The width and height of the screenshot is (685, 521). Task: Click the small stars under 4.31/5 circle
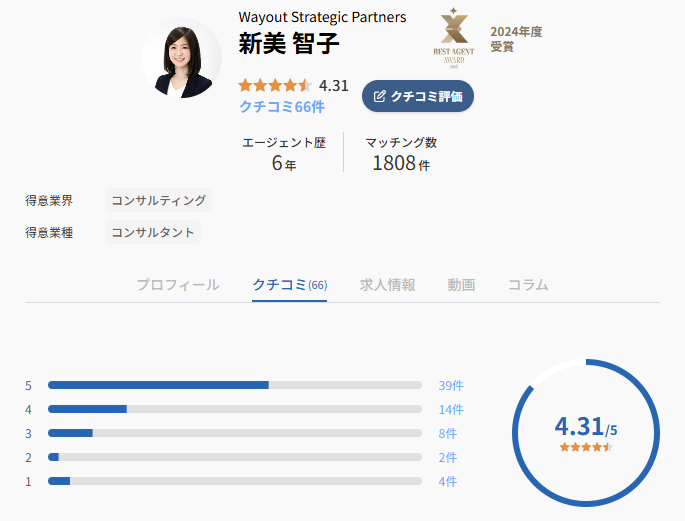tap(586, 447)
